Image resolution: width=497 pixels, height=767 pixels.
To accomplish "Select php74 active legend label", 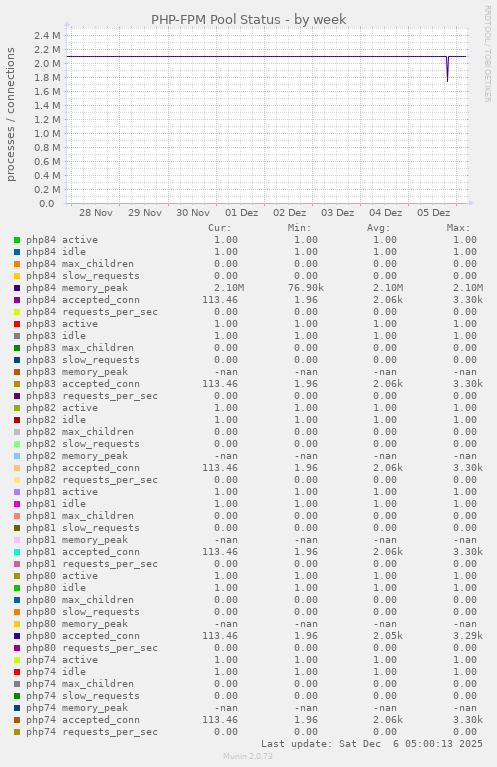I will pyautogui.click(x=62, y=660).
